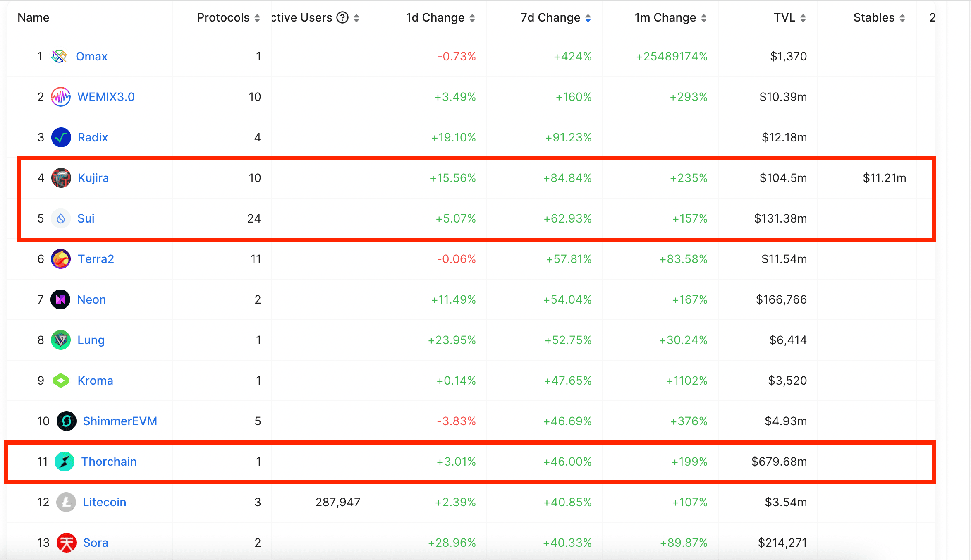Click the Stables column header label
This screenshot has height=560, width=971.
[x=874, y=17]
